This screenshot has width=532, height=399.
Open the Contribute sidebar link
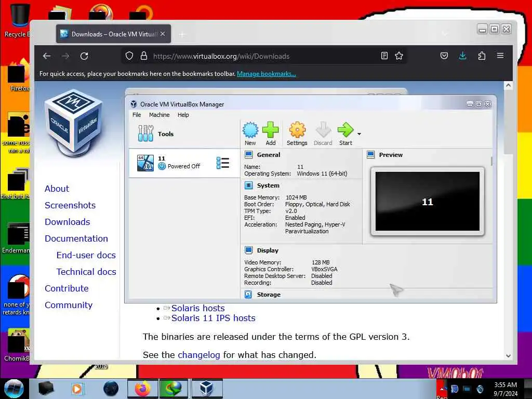click(x=66, y=288)
